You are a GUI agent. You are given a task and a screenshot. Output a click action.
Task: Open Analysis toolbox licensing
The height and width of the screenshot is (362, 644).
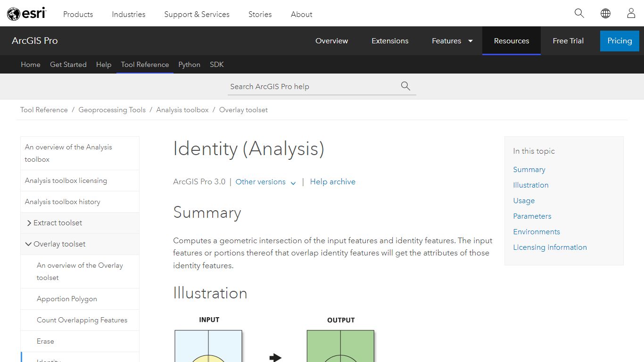pos(80,181)
